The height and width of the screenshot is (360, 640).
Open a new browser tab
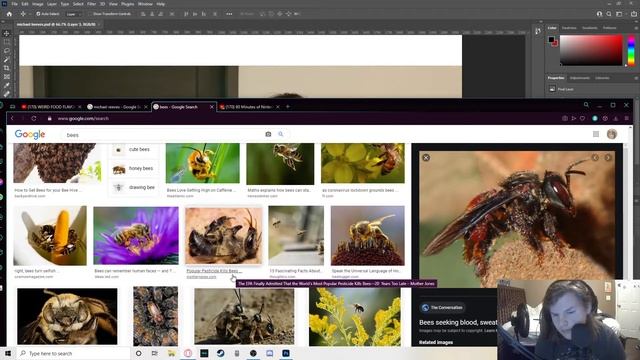[x=288, y=107]
